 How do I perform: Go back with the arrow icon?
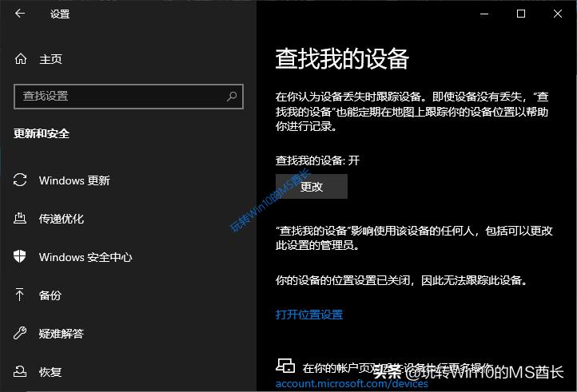pyautogui.click(x=20, y=14)
